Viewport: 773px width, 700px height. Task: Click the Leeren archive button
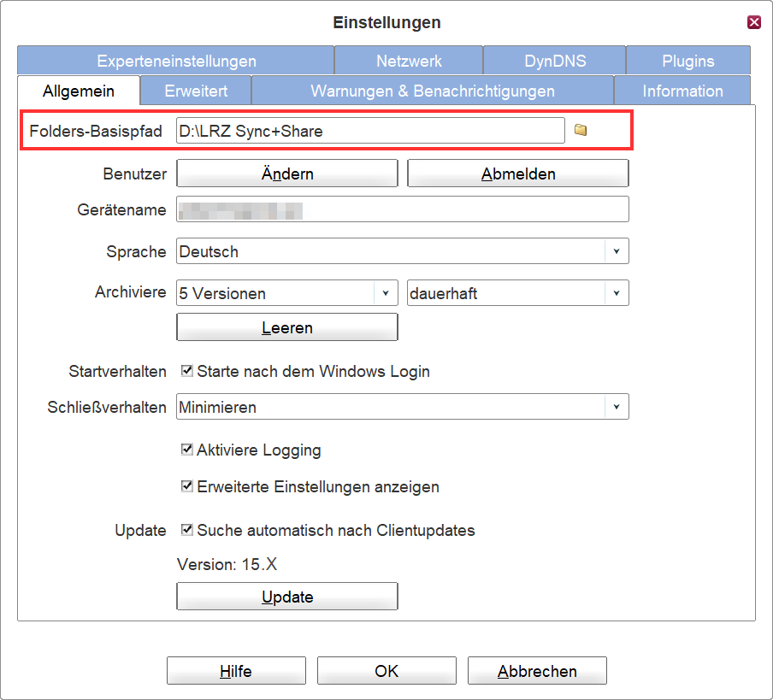287,327
